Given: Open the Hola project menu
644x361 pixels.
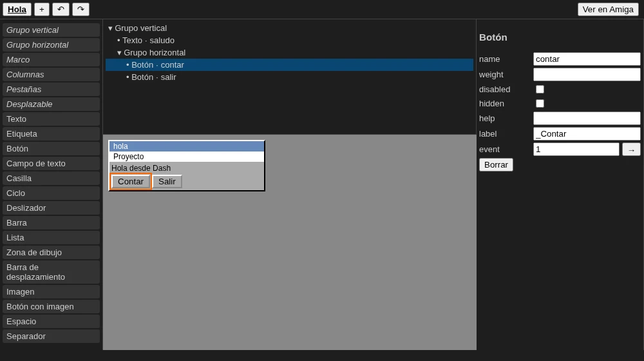Looking at the screenshot, I should [17, 9].
